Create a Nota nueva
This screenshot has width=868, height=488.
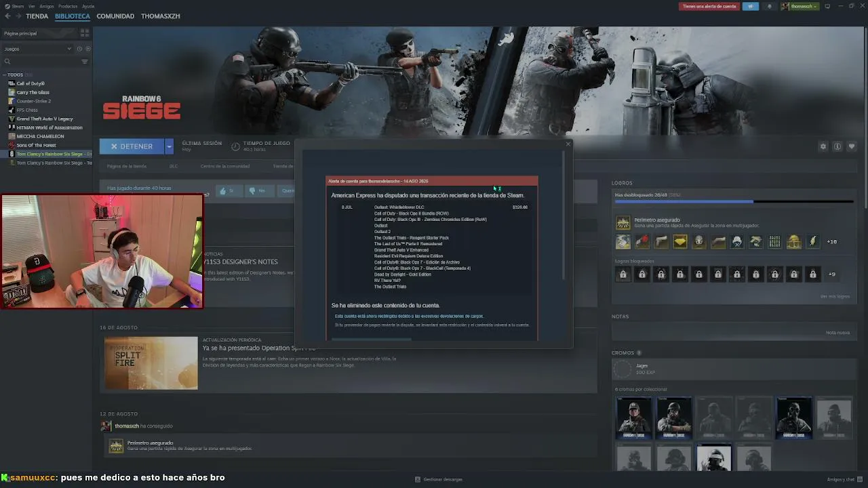tap(837, 332)
